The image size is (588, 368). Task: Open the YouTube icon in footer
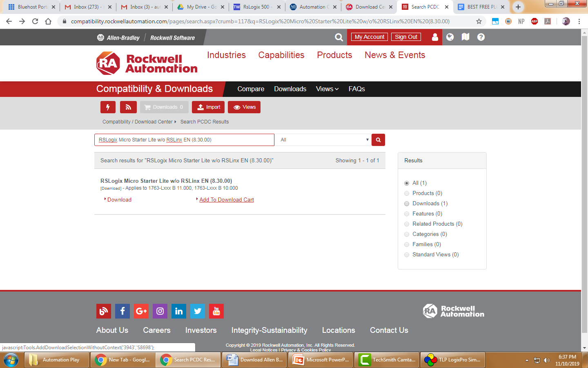click(216, 311)
